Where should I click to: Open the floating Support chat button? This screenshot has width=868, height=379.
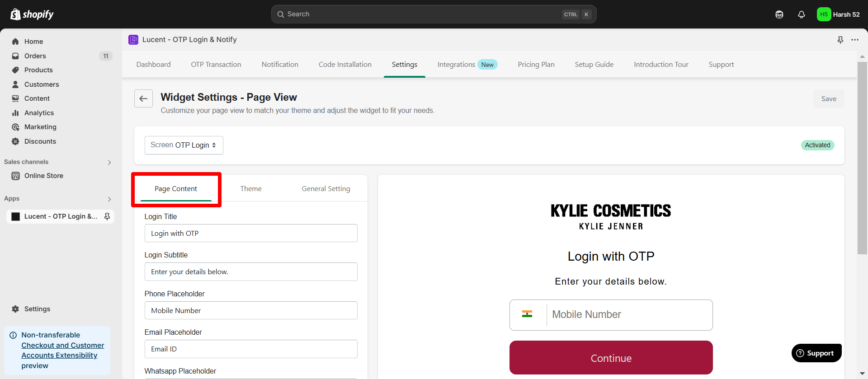click(816, 353)
